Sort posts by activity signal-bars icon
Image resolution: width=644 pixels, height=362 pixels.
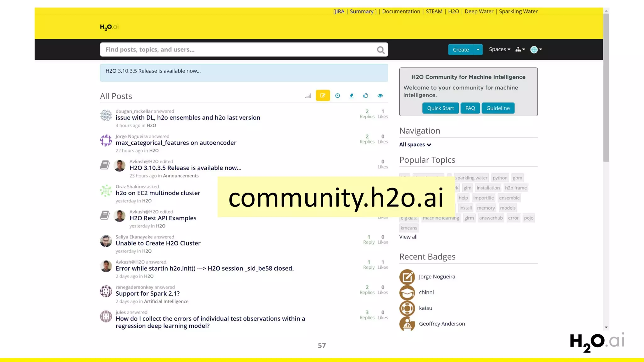coord(308,96)
